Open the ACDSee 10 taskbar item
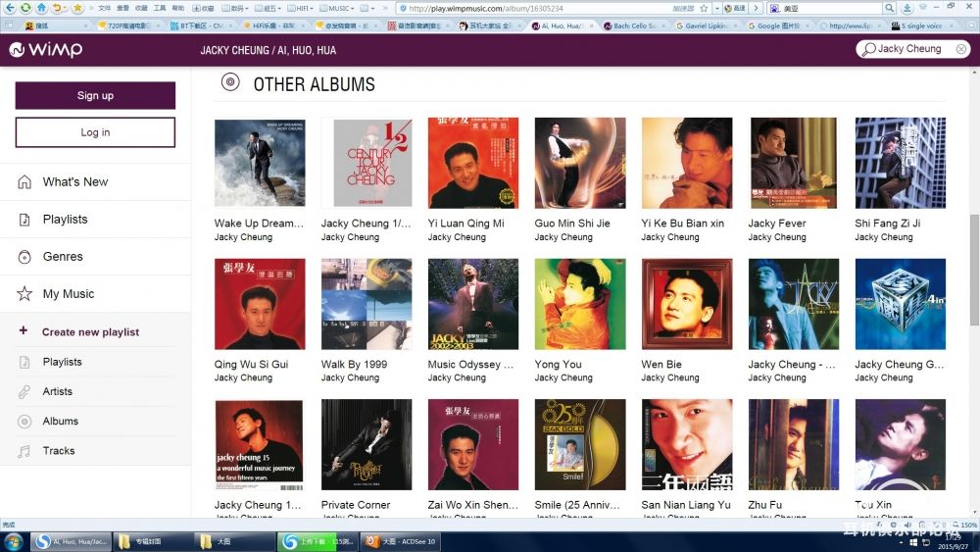This screenshot has width=980, height=552. tap(403, 541)
